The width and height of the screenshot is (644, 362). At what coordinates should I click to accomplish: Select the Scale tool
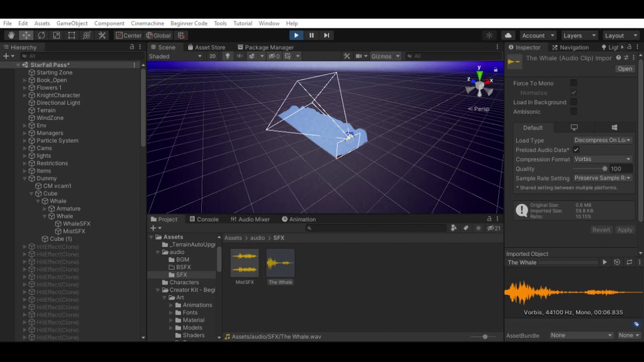click(56, 35)
